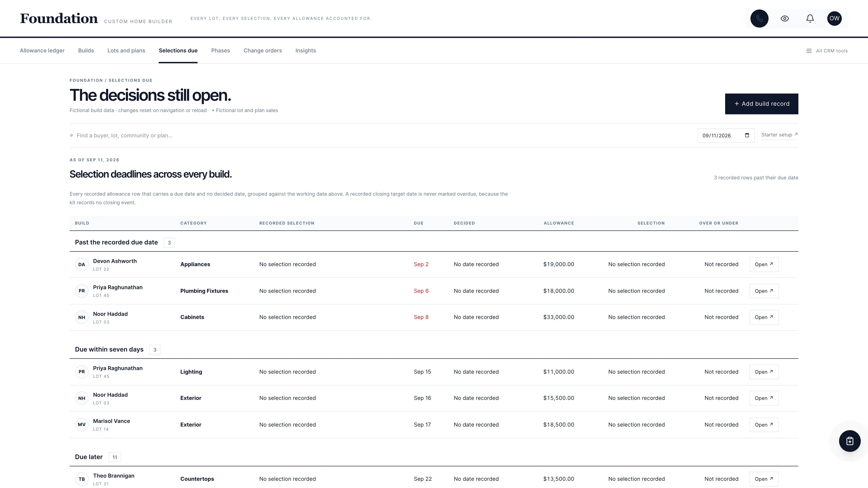Open Noor Haddad's Cabinets row
Viewport: 868px width, 488px height.
coord(764,317)
